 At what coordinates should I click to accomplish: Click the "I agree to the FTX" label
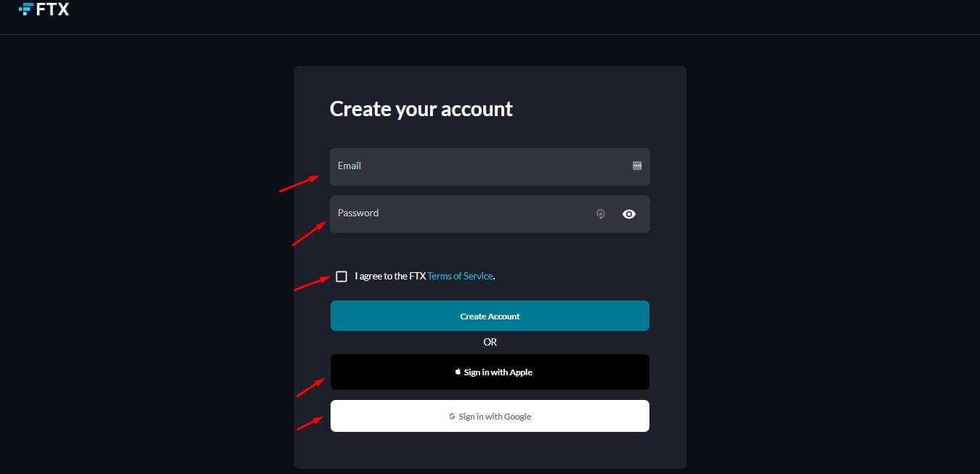(390, 277)
